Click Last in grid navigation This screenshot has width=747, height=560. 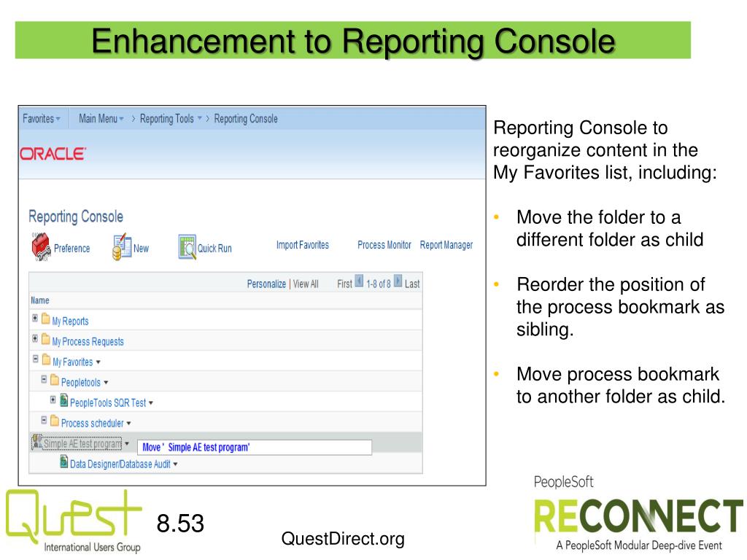pos(412,284)
